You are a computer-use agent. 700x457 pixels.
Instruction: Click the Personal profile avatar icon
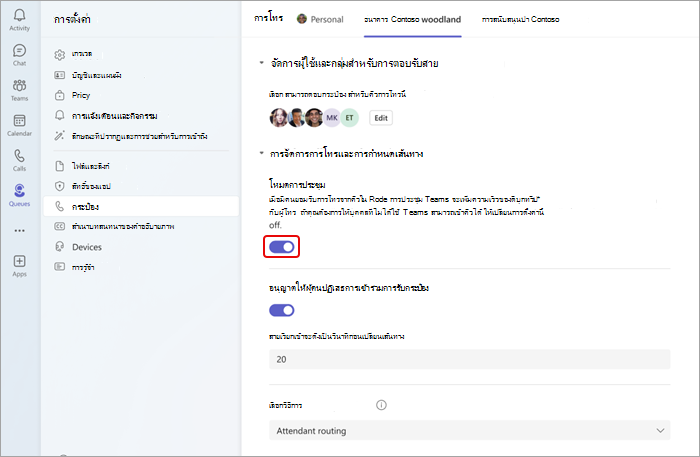(302, 19)
